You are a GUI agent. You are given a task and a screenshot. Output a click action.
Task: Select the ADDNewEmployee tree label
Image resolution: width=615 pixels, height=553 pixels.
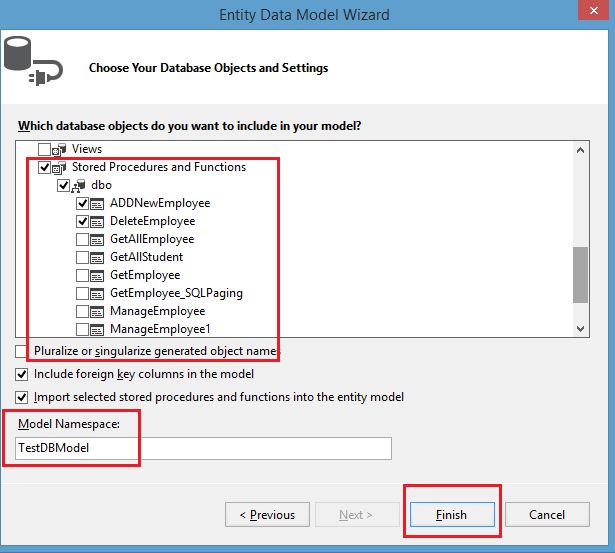(160, 203)
